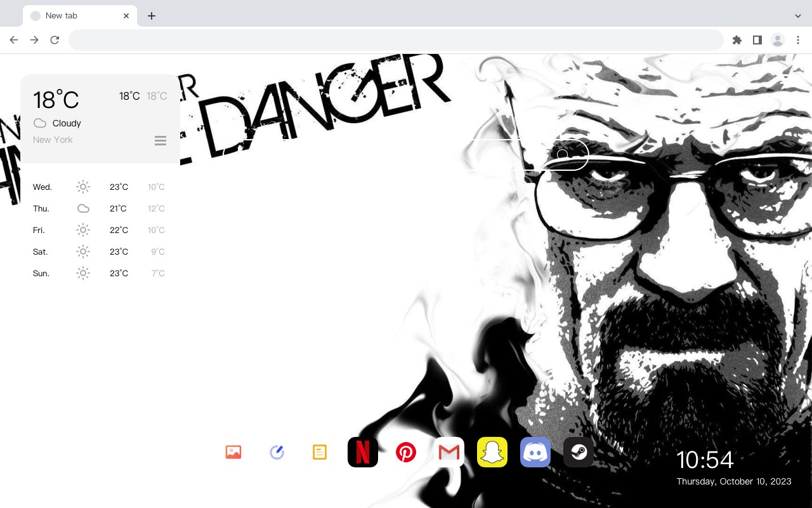Click Thursday's high of 21°C
Screen dimensions: 812x508
click(x=118, y=208)
